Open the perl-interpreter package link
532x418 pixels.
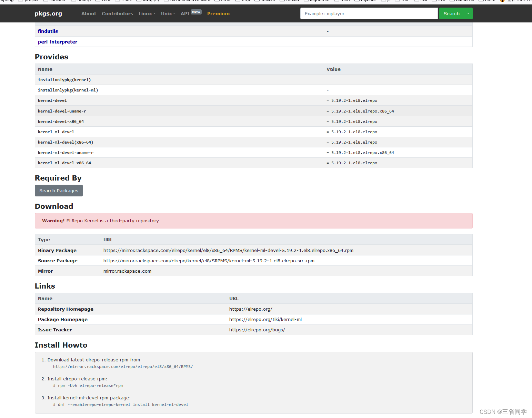[58, 42]
